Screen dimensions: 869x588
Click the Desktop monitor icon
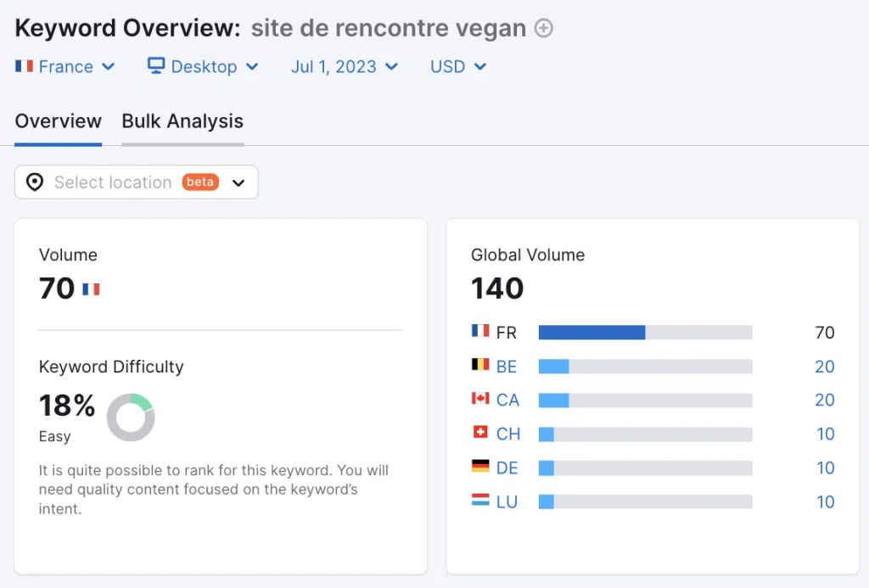[156, 65]
